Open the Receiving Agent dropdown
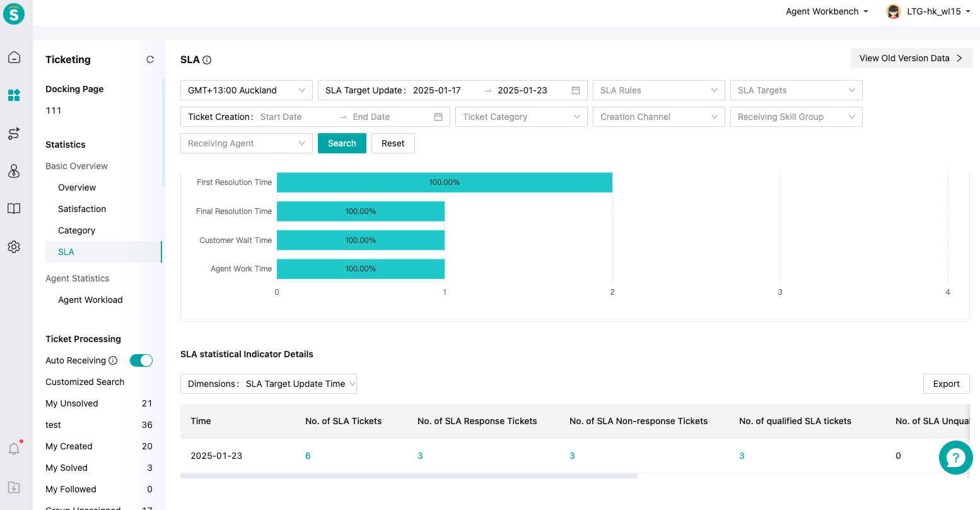980x510 pixels. pyautogui.click(x=247, y=143)
